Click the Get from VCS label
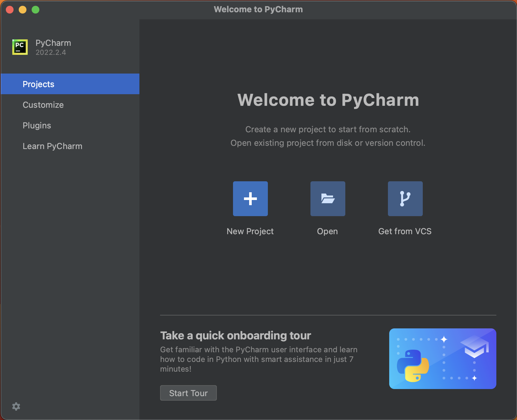517x420 pixels. pos(405,231)
